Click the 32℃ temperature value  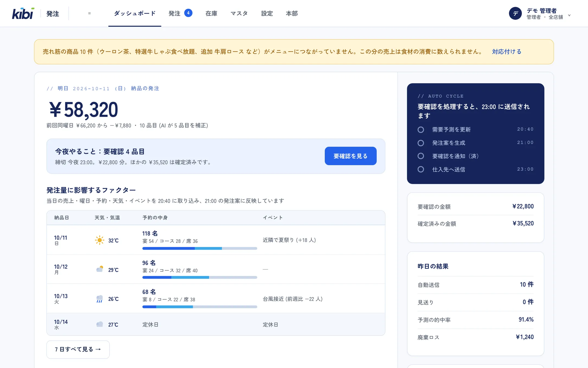[113, 240]
